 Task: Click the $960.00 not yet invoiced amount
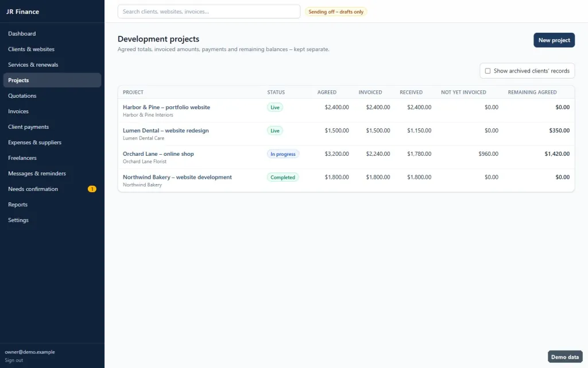tap(488, 154)
